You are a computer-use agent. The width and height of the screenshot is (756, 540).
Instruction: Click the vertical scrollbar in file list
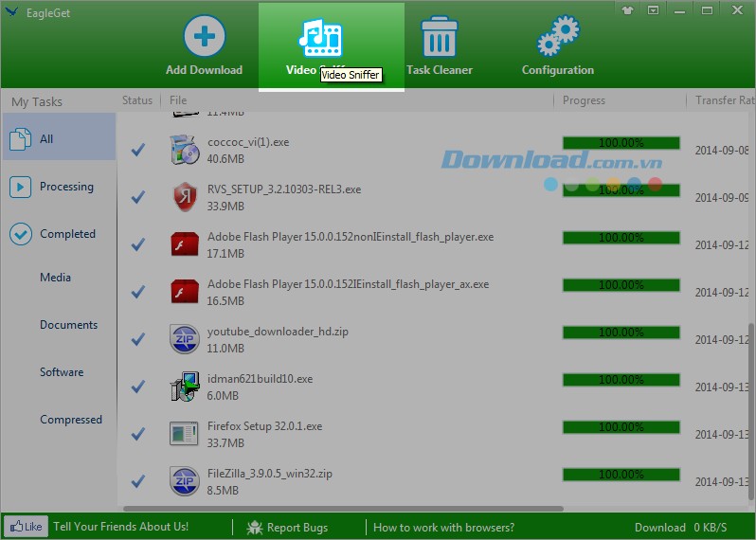(x=751, y=407)
